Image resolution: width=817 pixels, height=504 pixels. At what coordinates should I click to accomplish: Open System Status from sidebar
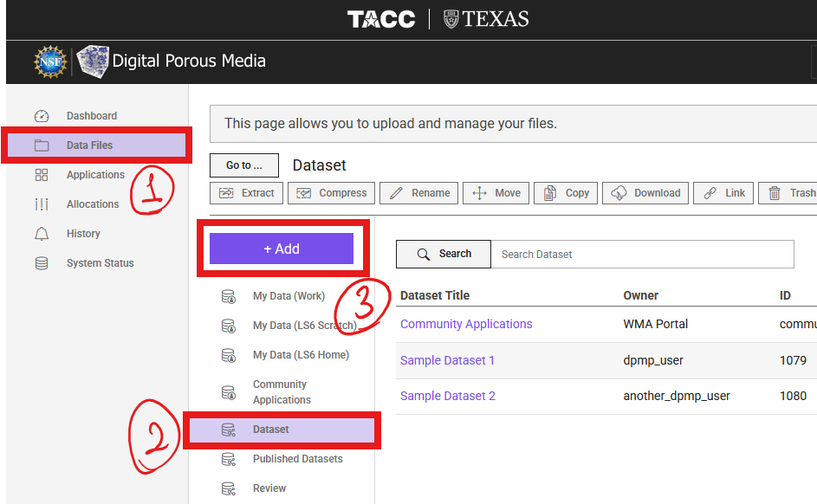100,263
